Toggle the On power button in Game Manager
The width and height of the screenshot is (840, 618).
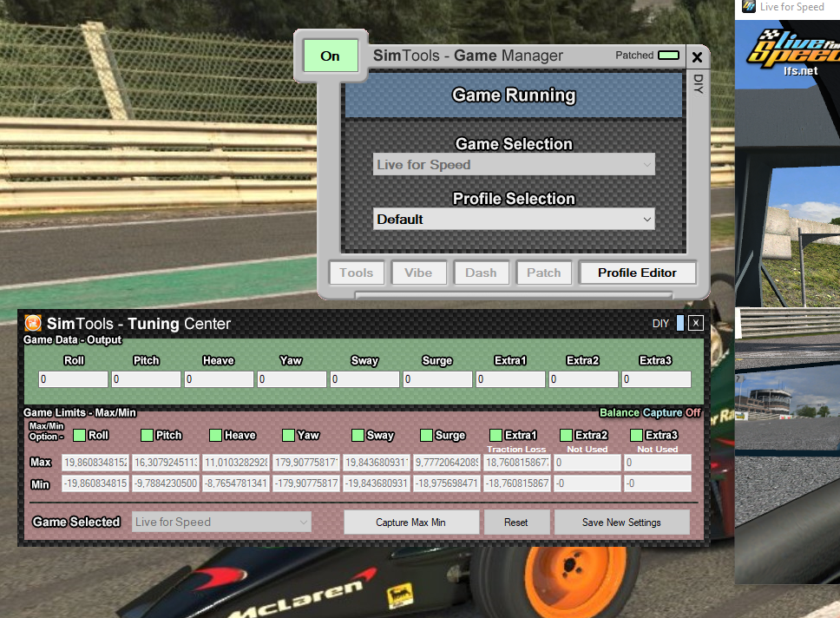click(330, 56)
